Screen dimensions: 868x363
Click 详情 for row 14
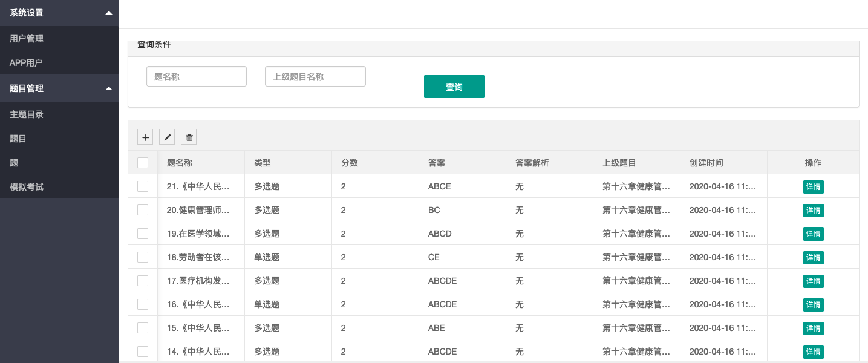813,352
